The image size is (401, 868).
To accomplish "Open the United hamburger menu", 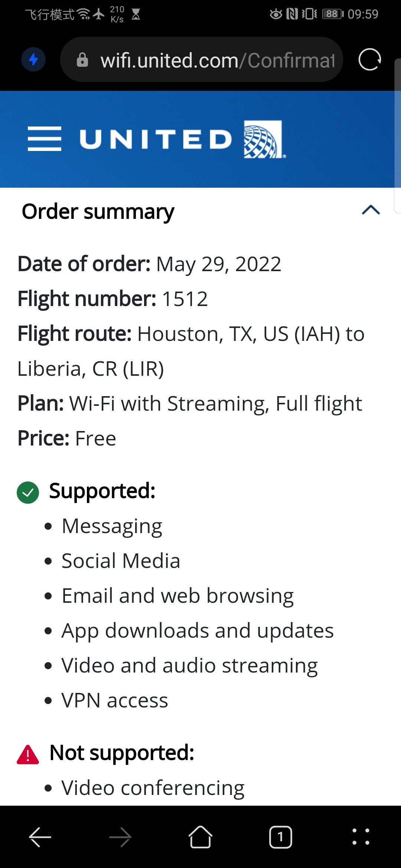I will [x=45, y=139].
